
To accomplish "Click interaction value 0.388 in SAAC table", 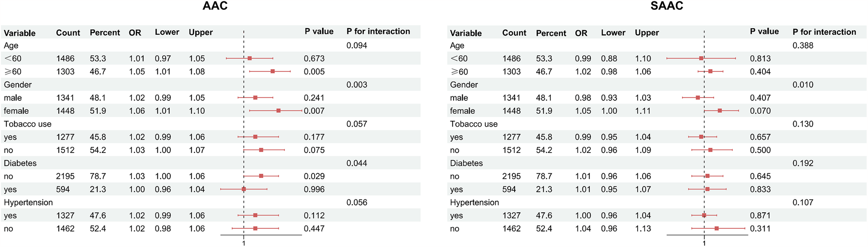I will point(802,45).
